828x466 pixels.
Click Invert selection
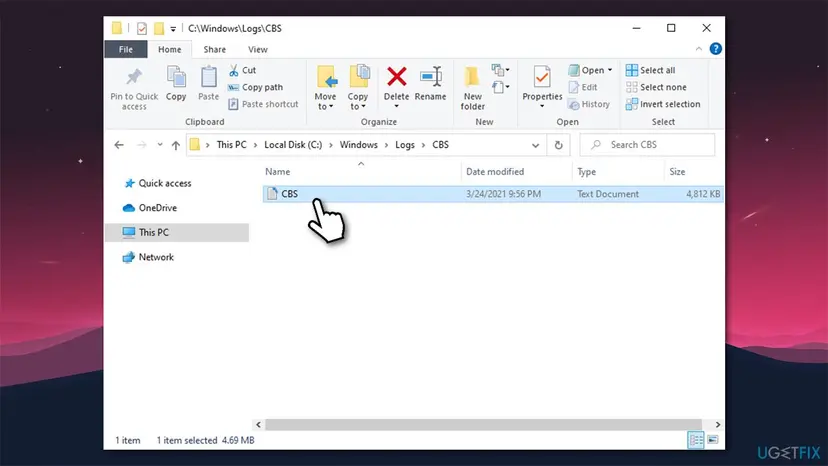(663, 104)
